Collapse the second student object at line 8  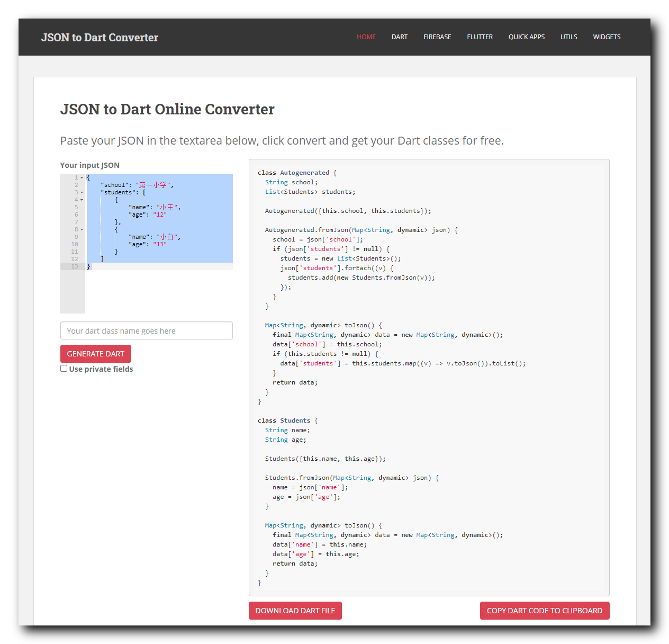[83, 229]
